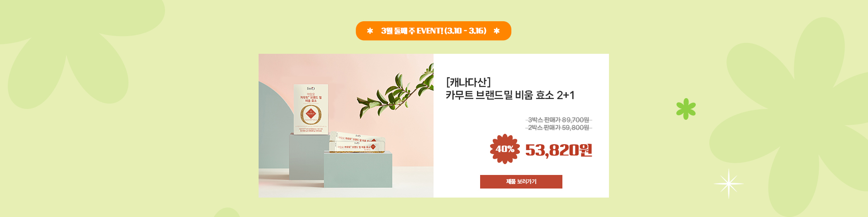Screen dimensions: 868x217
Task: Click 카무트 브랜드밀 비움 효소 2+1 title
Action: (510, 95)
